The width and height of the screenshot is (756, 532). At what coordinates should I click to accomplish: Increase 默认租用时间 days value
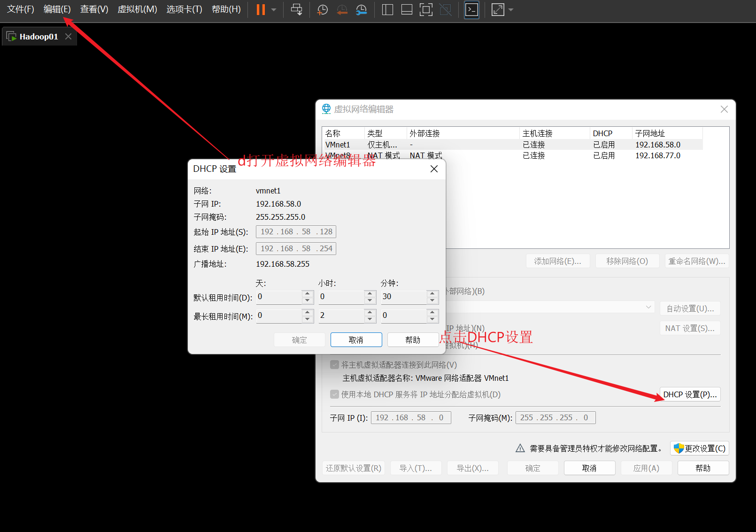tap(308, 294)
